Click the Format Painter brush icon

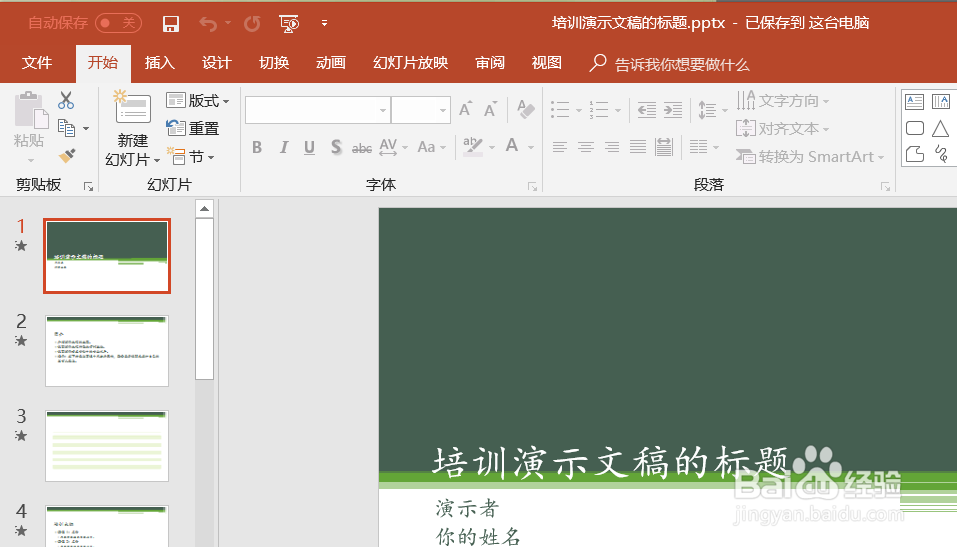tap(67, 156)
